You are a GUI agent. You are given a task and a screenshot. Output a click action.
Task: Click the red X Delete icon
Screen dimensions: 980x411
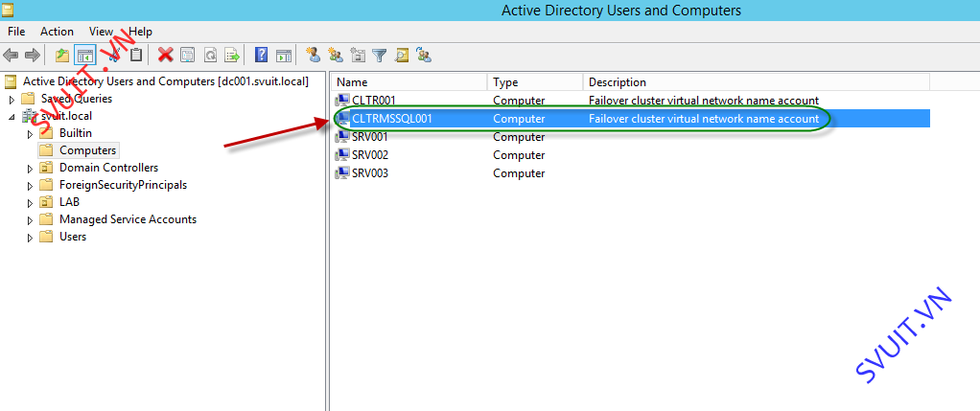pyautogui.click(x=166, y=55)
